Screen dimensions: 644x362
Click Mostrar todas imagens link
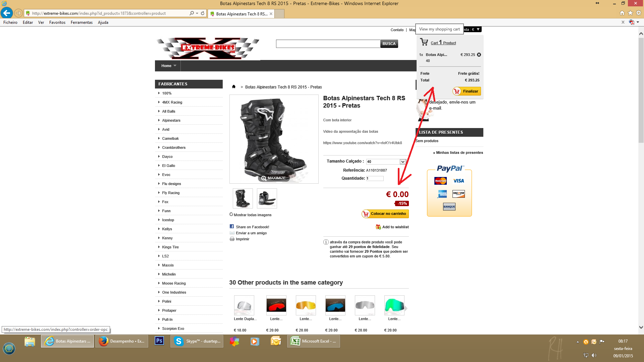pos(253,215)
